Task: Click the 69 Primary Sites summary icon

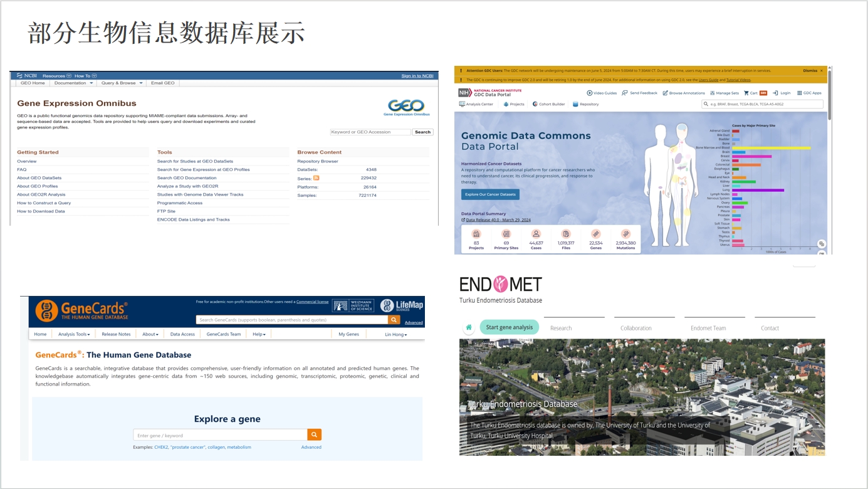Action: 506,234
